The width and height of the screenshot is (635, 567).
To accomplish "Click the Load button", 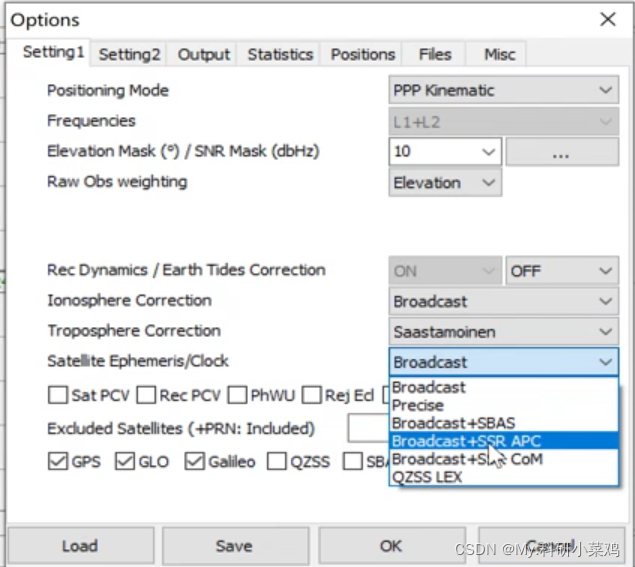I will point(81,546).
